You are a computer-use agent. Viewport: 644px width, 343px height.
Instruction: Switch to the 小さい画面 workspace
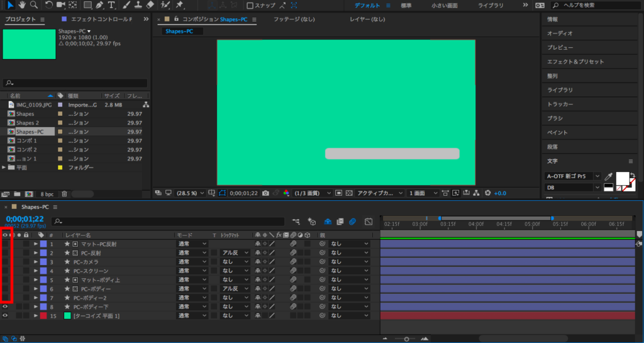(444, 6)
